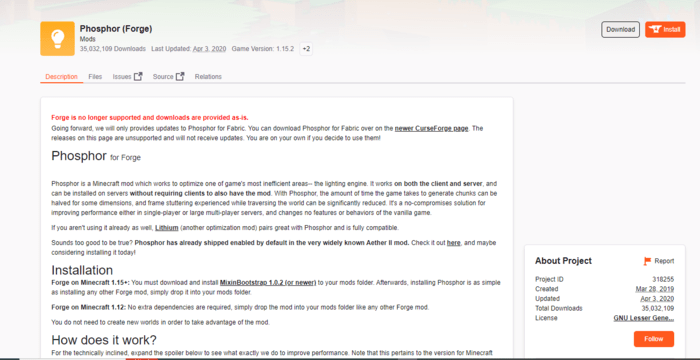Open the newer CurseForge page link
Image resolution: width=700 pixels, height=360 pixels.
point(431,128)
